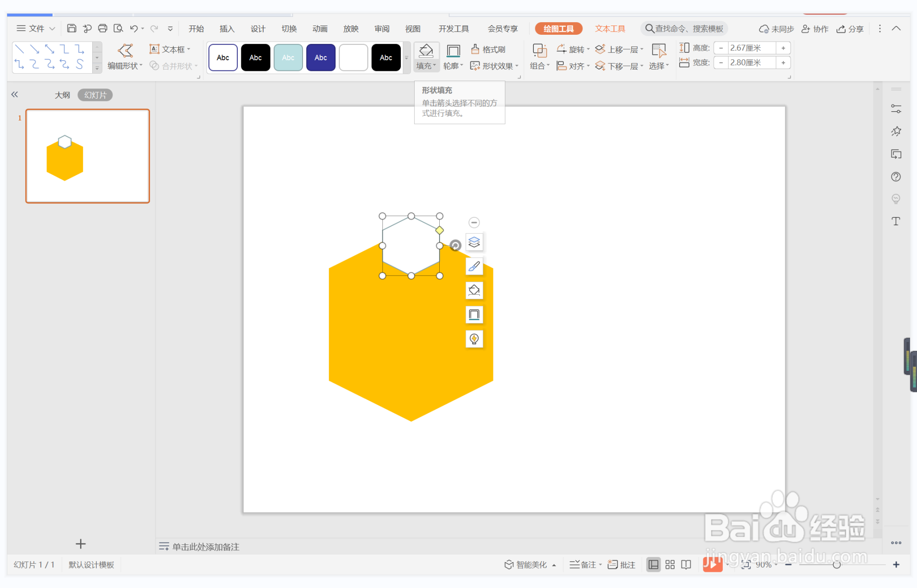
Task: Open the Insert (插入) ribbon tab
Action: pyautogui.click(x=227, y=29)
